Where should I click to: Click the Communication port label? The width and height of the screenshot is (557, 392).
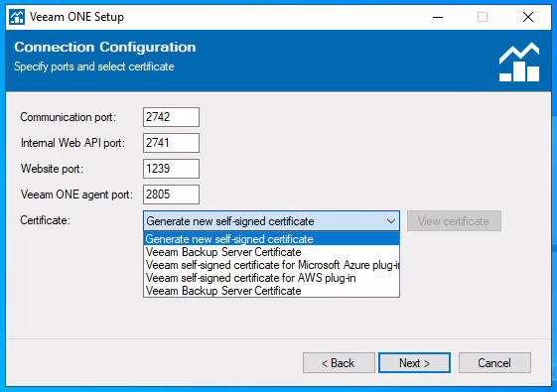pyautogui.click(x=68, y=117)
